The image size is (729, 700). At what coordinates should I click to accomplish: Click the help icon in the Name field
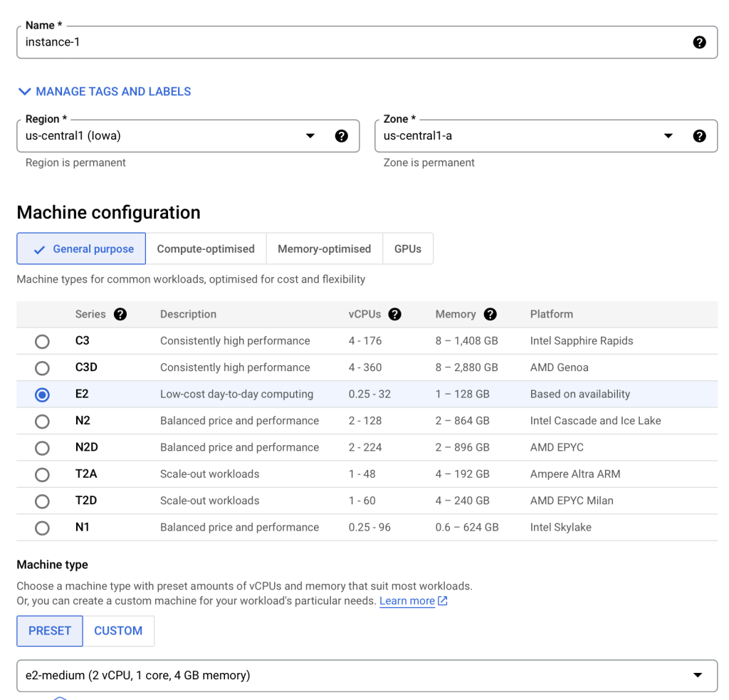pyautogui.click(x=699, y=43)
